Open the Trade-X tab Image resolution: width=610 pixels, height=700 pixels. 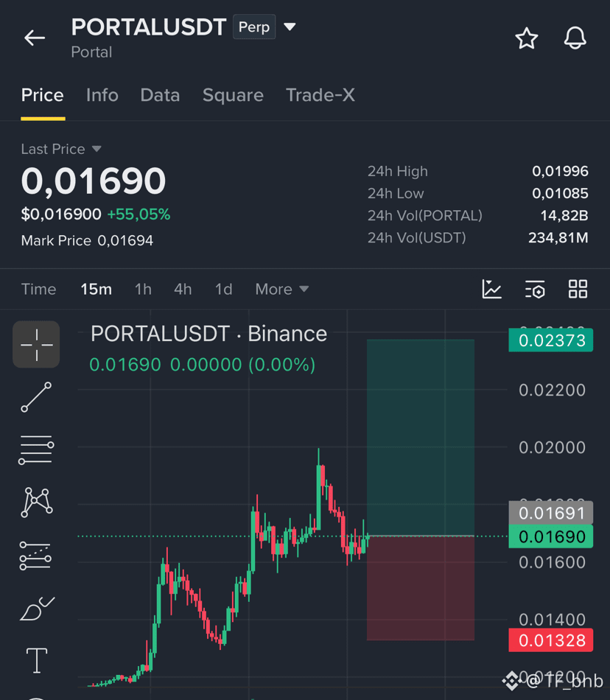pos(320,95)
